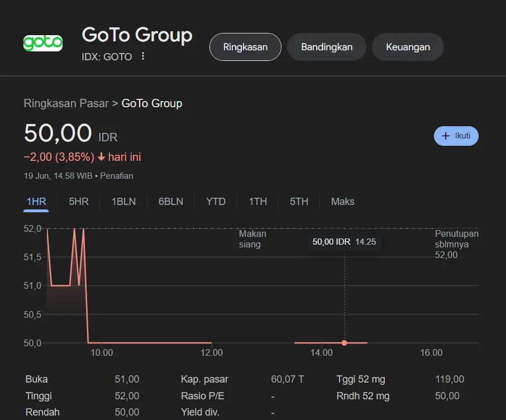Click the IDX: GOTO ticker text
506x420 pixels.
(x=107, y=57)
